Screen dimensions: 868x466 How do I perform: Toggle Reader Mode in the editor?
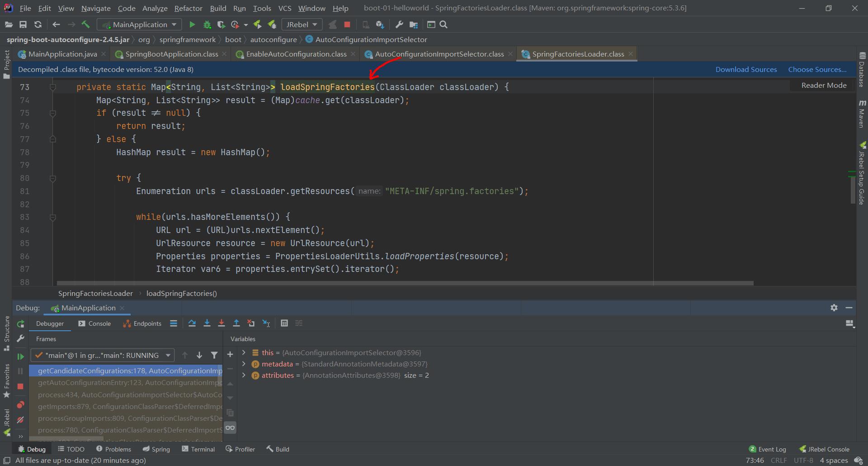tap(824, 85)
